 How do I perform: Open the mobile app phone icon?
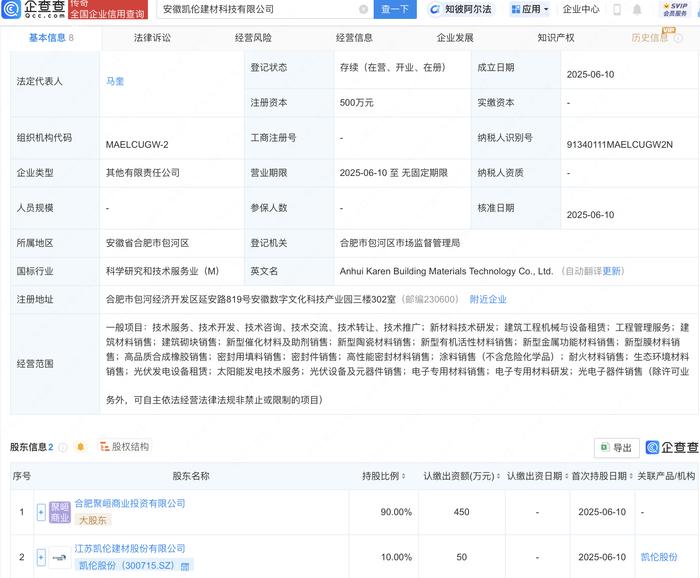pyautogui.click(x=617, y=9)
